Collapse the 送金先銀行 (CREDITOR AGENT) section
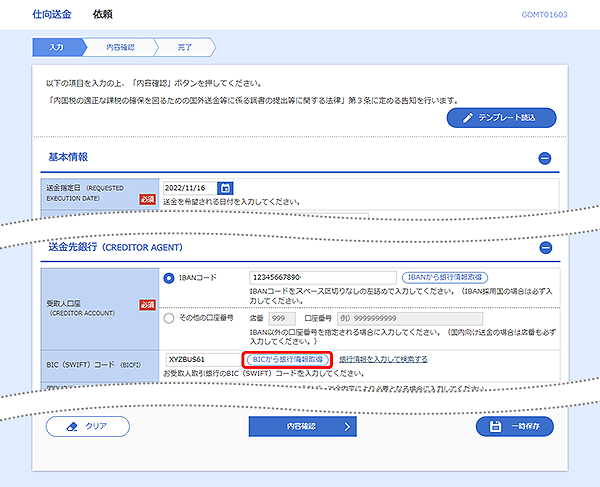Screen dimensions: 600x487 click(546, 248)
